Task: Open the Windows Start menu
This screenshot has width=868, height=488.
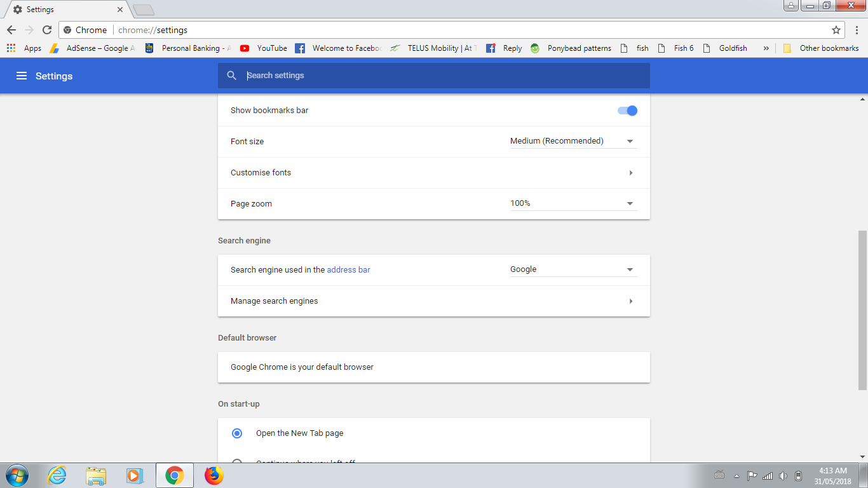Action: point(16,475)
